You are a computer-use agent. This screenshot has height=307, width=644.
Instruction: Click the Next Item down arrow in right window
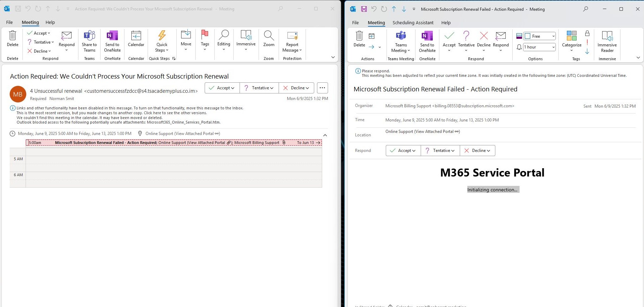pos(404,9)
